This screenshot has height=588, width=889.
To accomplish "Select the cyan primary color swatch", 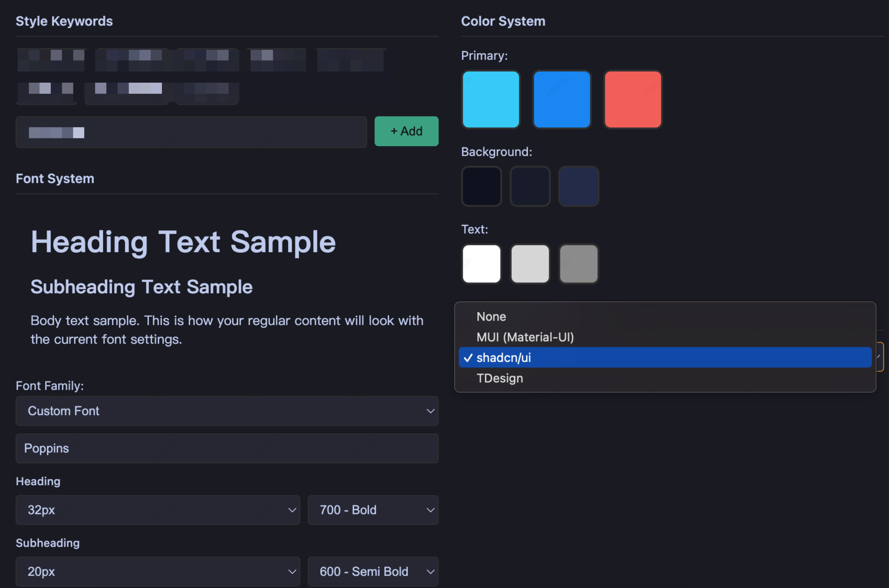I will click(491, 99).
